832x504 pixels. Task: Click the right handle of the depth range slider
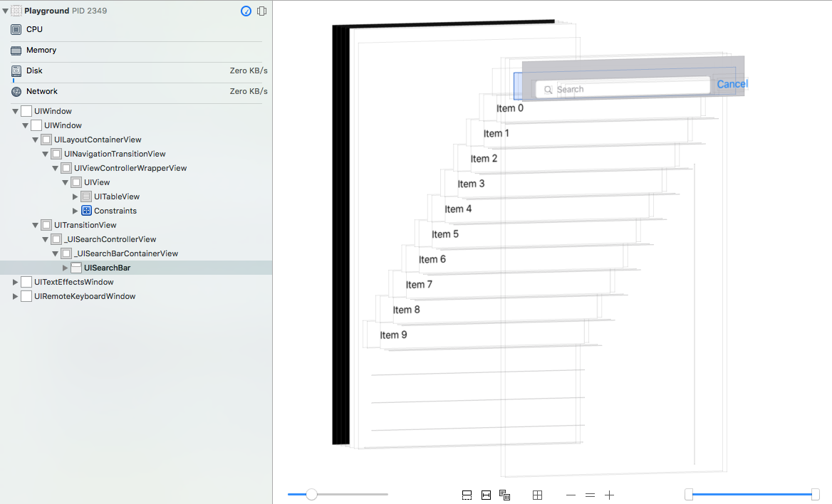[x=816, y=495]
